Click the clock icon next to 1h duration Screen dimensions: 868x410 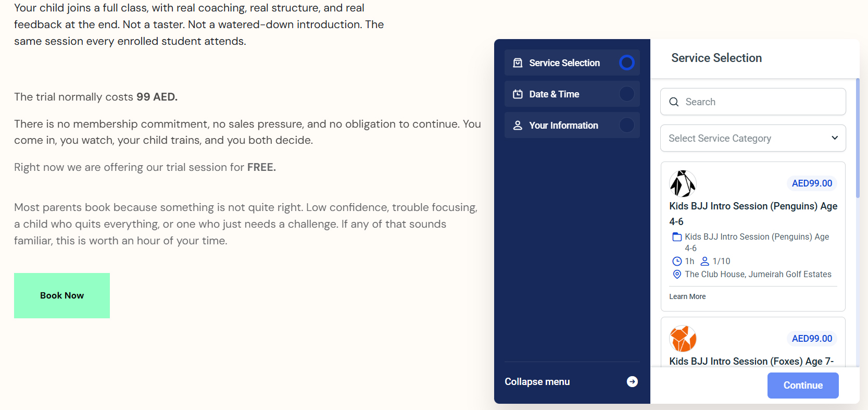click(x=677, y=262)
